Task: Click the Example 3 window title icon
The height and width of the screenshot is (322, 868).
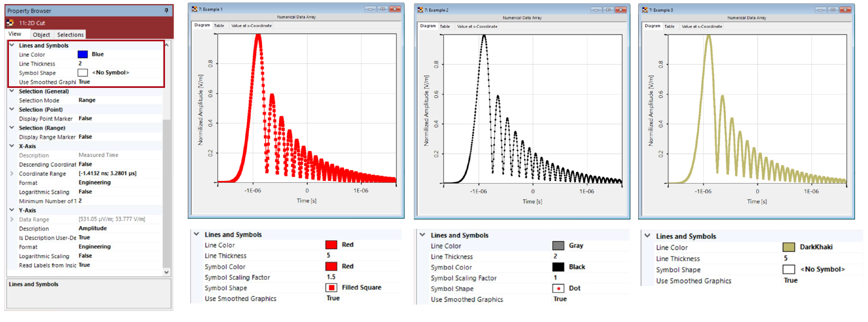Action: [x=645, y=10]
